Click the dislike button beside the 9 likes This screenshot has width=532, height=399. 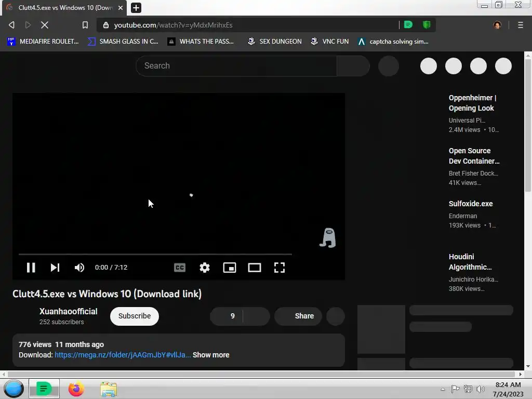(x=257, y=316)
